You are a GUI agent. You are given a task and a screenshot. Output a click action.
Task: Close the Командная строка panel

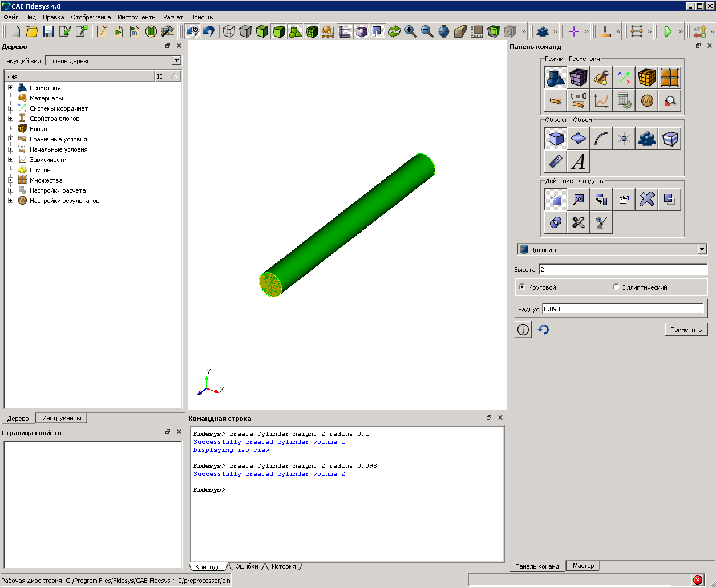[x=500, y=417]
